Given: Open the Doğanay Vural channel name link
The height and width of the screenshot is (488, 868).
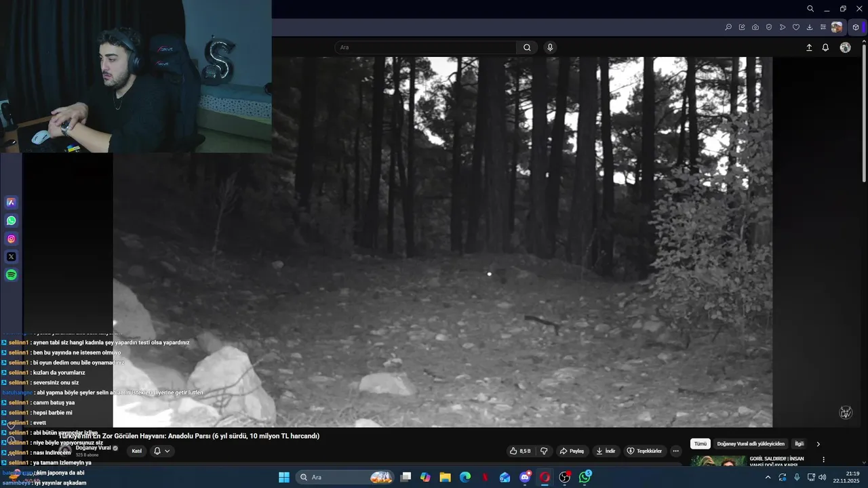Looking at the screenshot, I should tap(94, 448).
